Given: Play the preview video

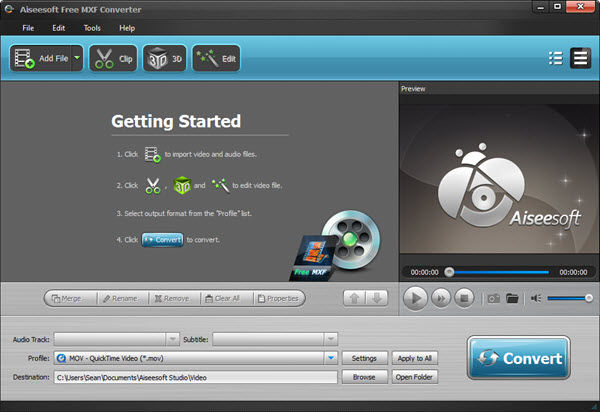Looking at the screenshot, I should click(x=415, y=298).
